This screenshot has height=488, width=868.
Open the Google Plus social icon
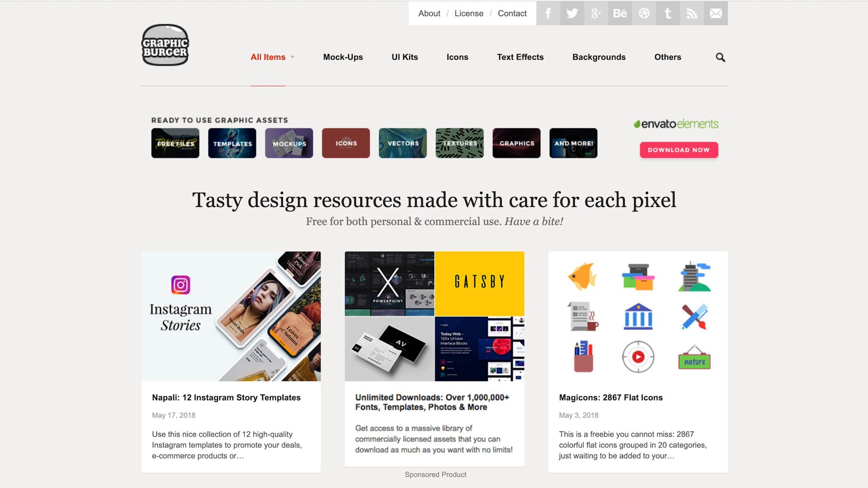coord(596,13)
